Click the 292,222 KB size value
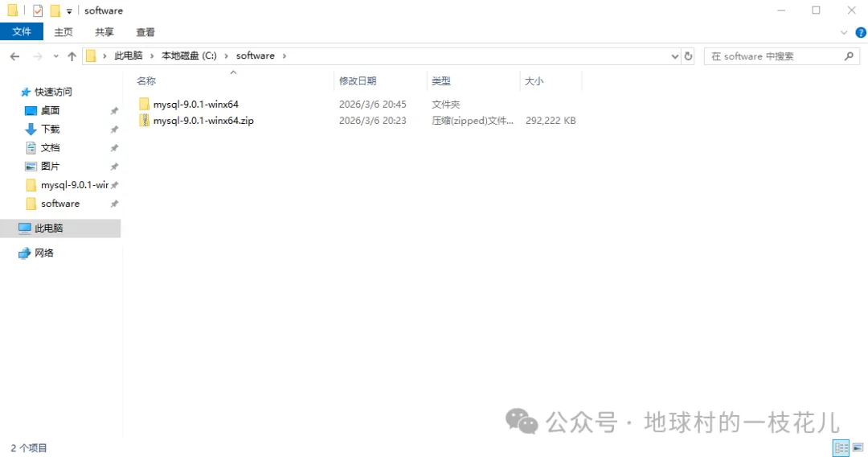Image resolution: width=868 pixels, height=457 pixels. point(551,120)
